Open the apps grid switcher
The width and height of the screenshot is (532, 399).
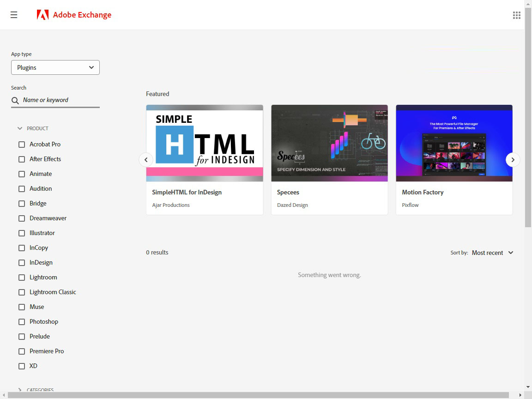516,15
